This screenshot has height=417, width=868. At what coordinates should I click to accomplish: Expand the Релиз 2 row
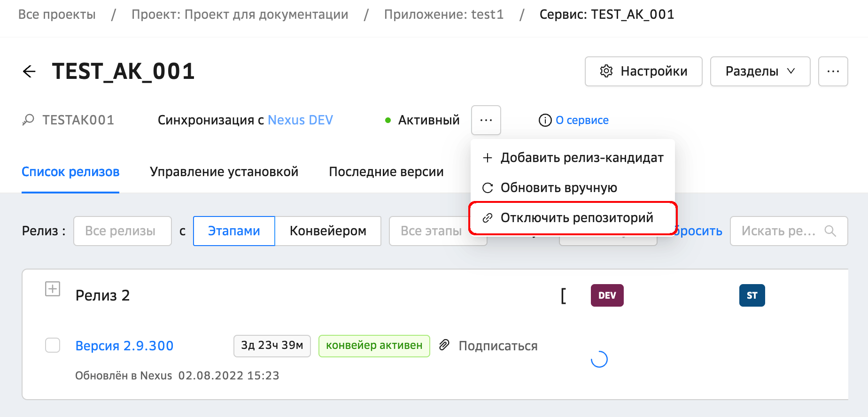(53, 289)
